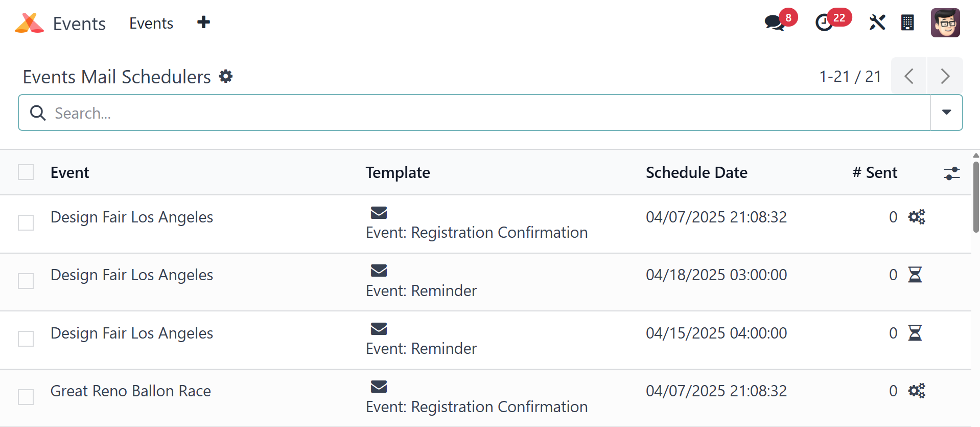Open optional columns adjuster

click(x=951, y=173)
